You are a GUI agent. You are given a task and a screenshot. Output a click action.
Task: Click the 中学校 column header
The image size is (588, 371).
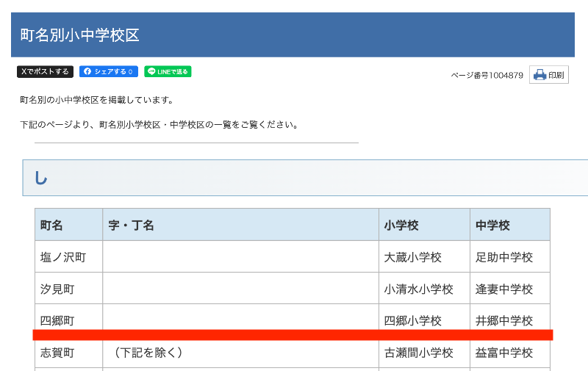click(510, 225)
